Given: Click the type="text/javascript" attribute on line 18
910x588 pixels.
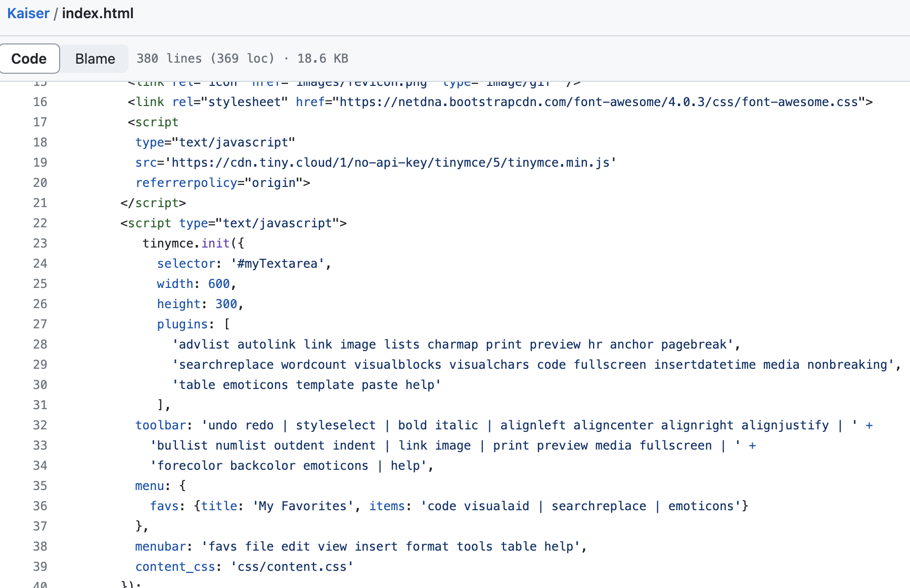Looking at the screenshot, I should [x=215, y=142].
